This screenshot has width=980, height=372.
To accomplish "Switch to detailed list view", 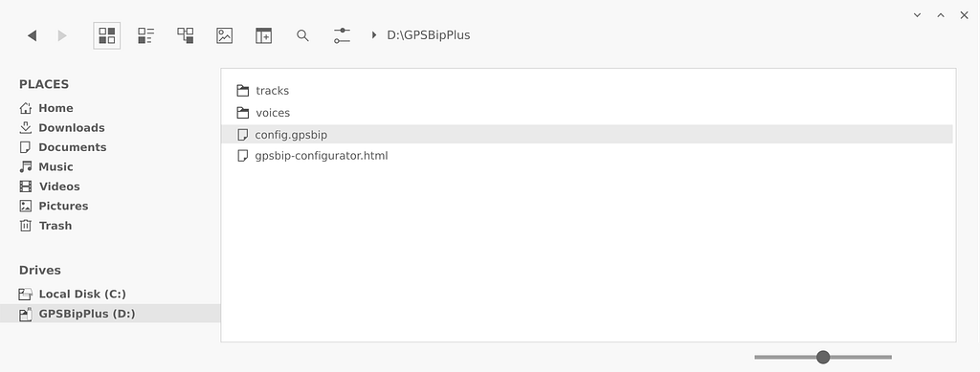I will [145, 35].
